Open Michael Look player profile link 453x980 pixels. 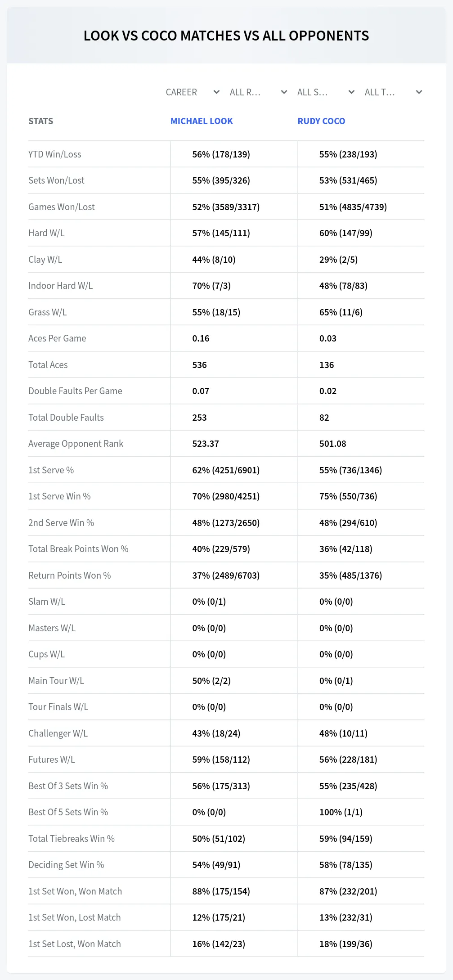coord(202,121)
